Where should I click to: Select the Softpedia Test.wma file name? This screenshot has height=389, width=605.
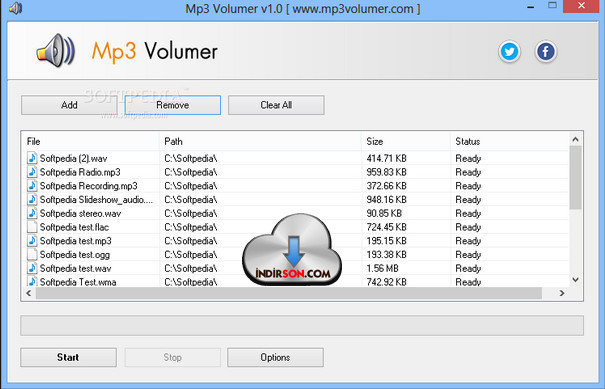pos(78,282)
